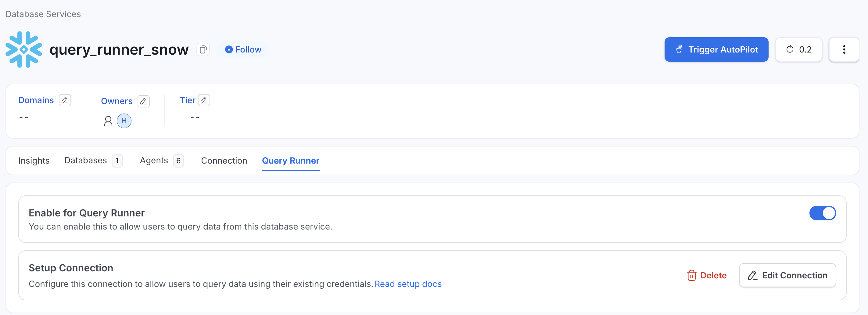The width and height of the screenshot is (868, 315).
Task: Edit the Owners list via its pencil icon
Action: 144,101
